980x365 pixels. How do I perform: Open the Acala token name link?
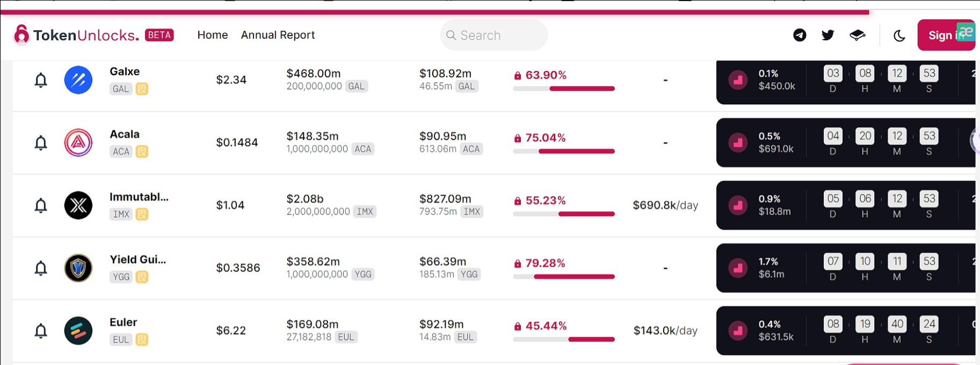(125, 134)
